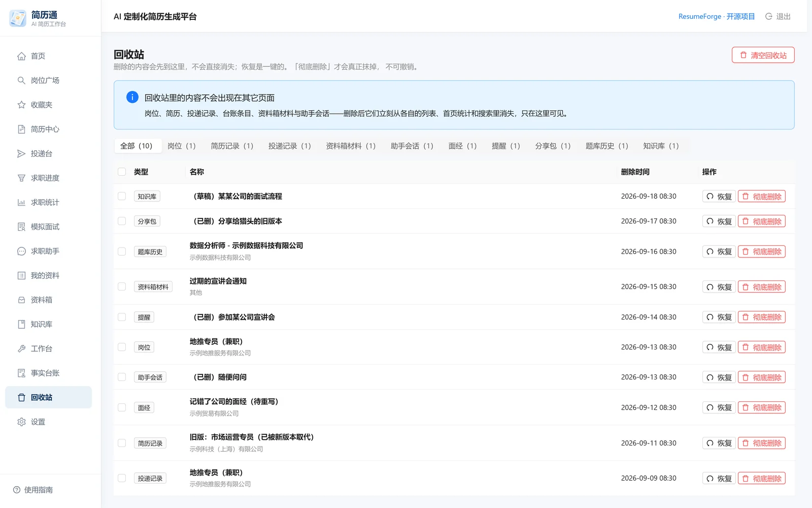Click 清空回收站 button
This screenshot has height=508, width=812.
(x=763, y=55)
